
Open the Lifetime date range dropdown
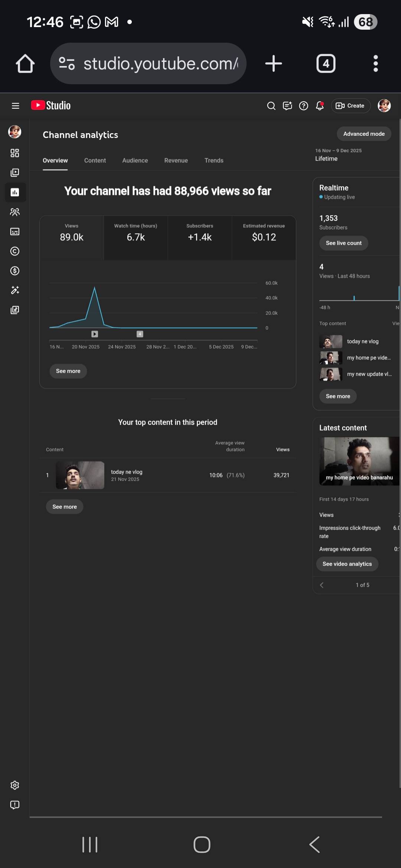pyautogui.click(x=338, y=155)
